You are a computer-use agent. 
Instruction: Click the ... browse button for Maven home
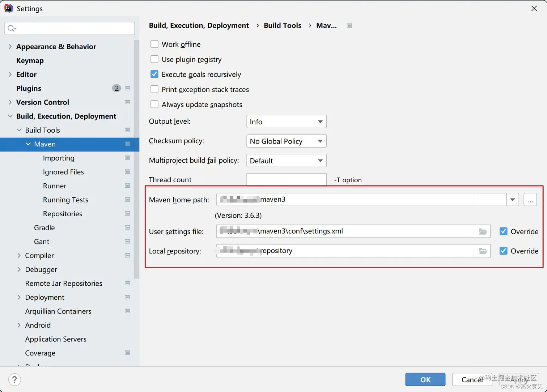pyautogui.click(x=530, y=200)
